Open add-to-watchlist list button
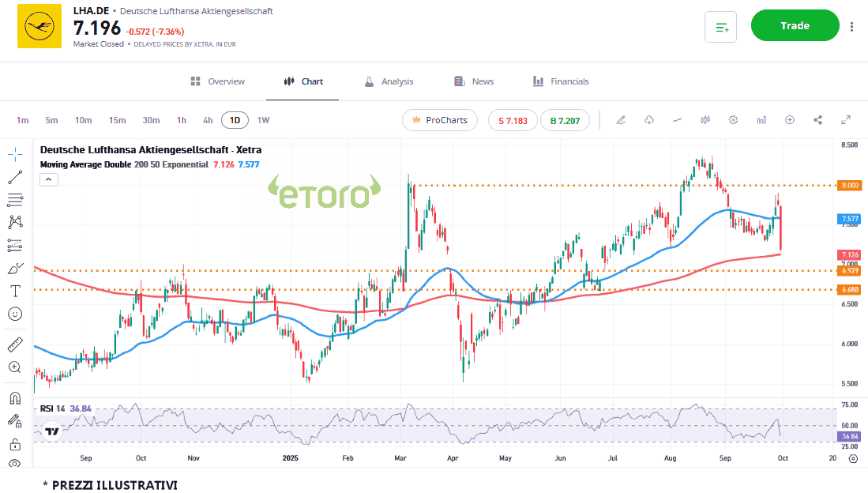The image size is (868, 493). [x=720, y=27]
